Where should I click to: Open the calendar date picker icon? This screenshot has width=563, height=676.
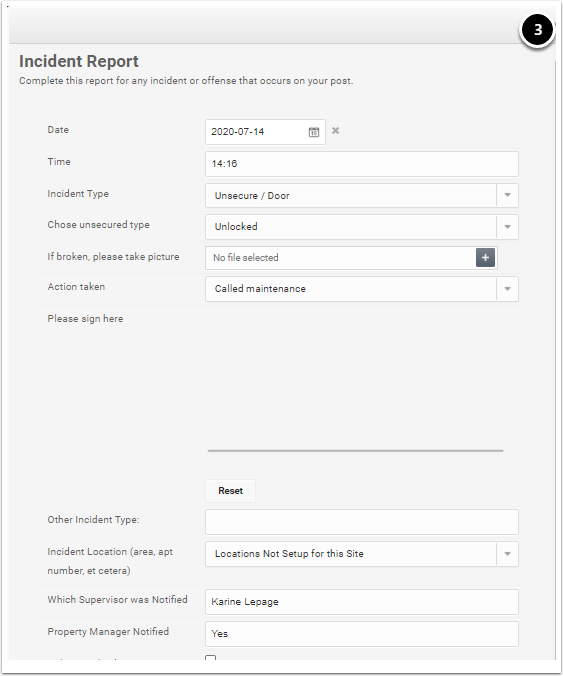coord(314,132)
